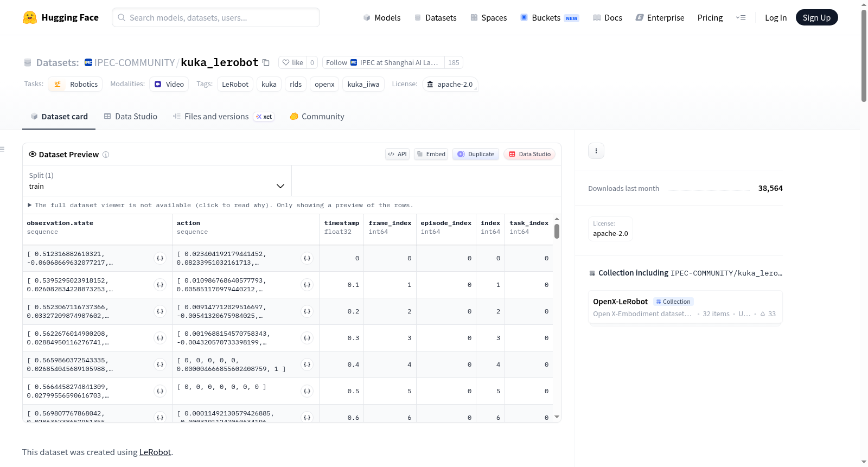Select the Video modality tag
Viewport: 868px width, 467px height.
(x=169, y=84)
